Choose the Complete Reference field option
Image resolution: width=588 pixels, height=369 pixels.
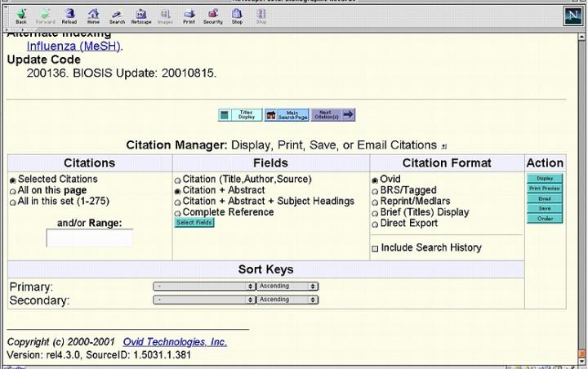coord(177,212)
